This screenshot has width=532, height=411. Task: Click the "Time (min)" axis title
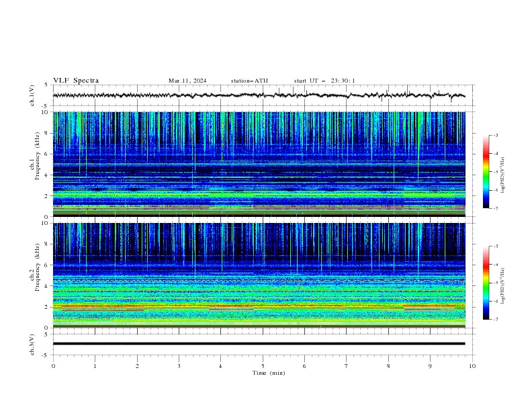(269, 373)
